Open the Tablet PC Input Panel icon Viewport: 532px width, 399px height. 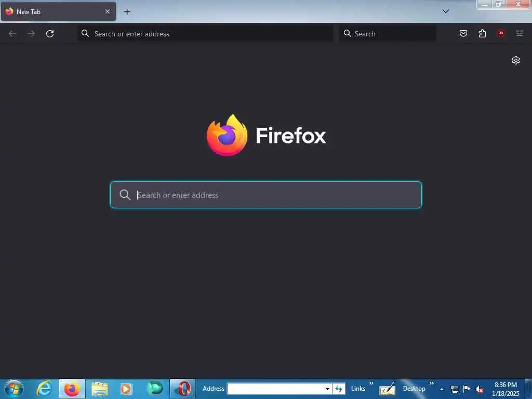(388, 389)
